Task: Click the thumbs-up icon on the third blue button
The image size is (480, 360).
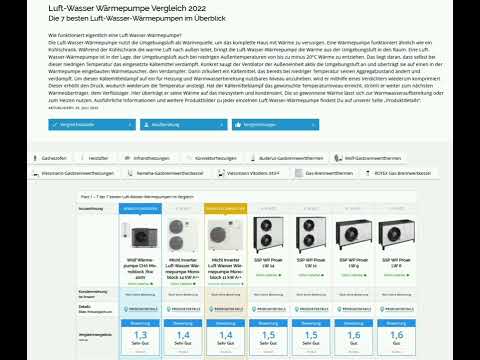Action: (238, 125)
